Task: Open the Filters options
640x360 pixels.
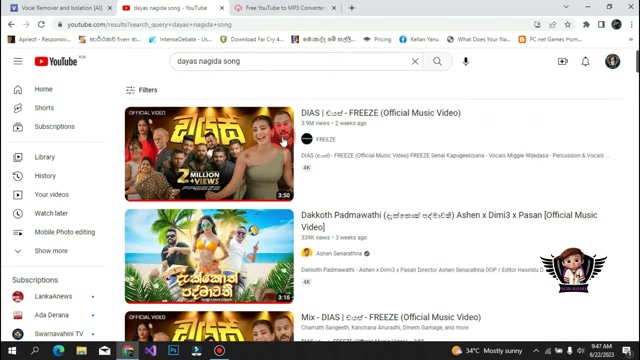Action: point(142,90)
